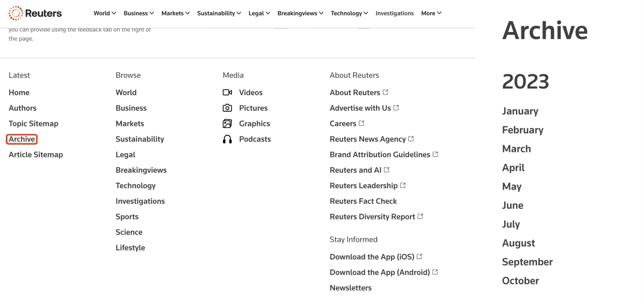Click the Pictures camera icon
Screen dimensions: 644x303
click(x=227, y=108)
